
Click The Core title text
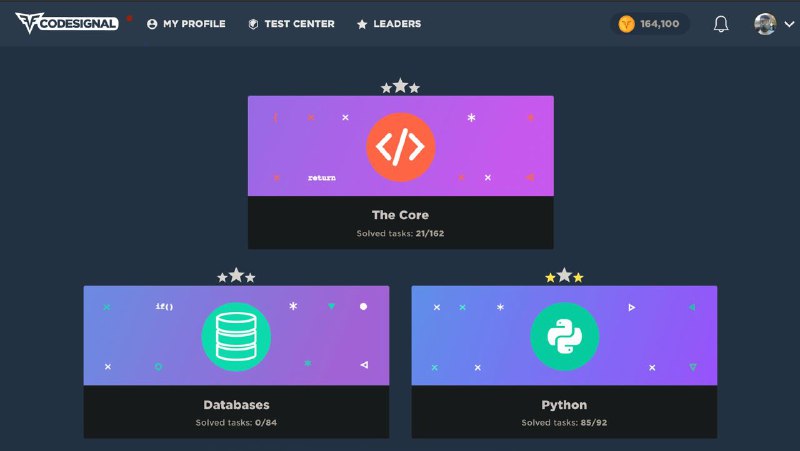[401, 215]
